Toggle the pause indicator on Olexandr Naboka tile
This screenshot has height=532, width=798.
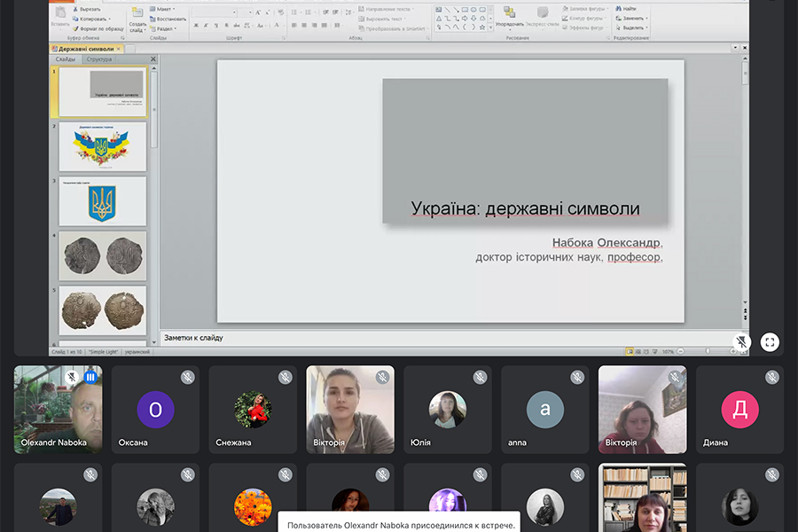pyautogui.click(x=90, y=377)
